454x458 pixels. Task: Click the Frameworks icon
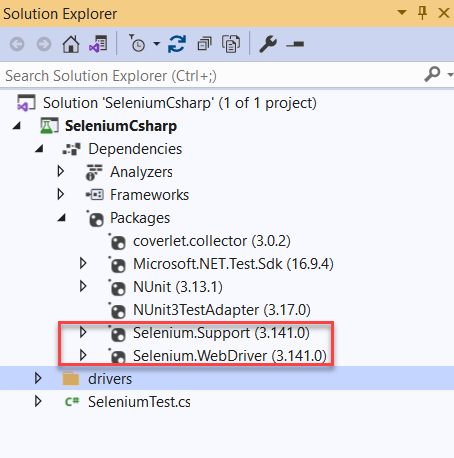[x=95, y=195]
